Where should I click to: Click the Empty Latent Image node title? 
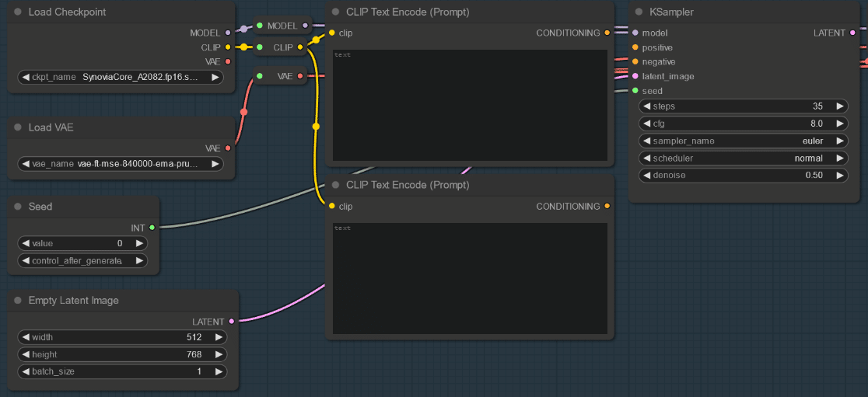point(74,301)
